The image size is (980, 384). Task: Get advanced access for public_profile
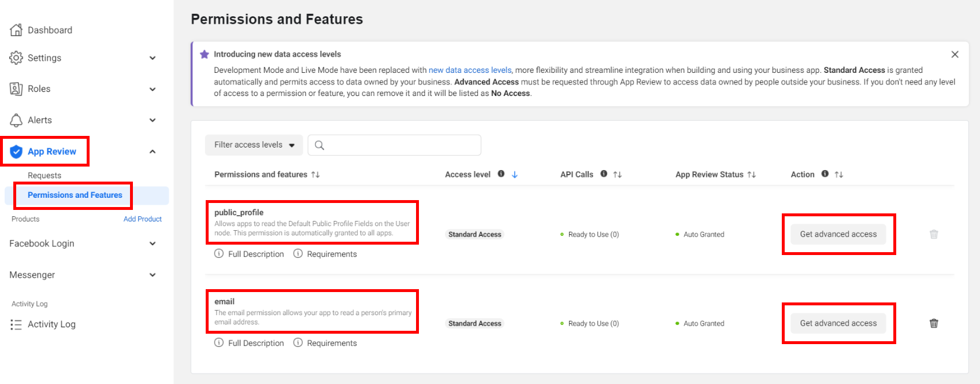coord(838,234)
